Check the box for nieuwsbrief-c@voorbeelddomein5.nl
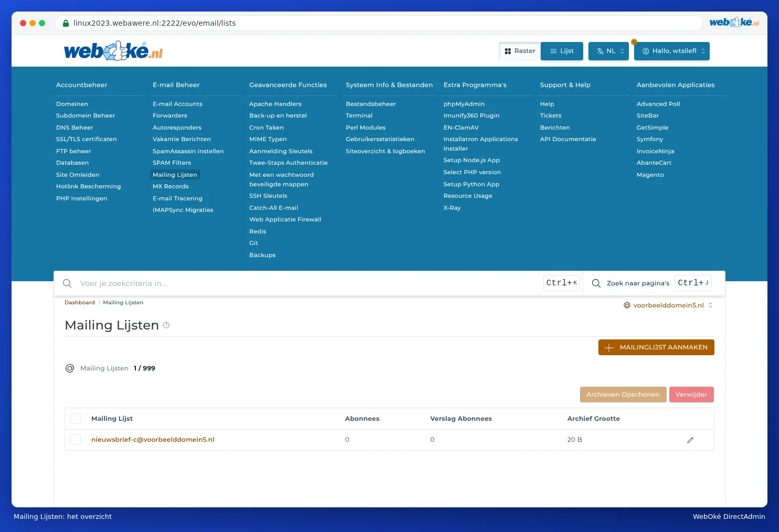 point(76,440)
